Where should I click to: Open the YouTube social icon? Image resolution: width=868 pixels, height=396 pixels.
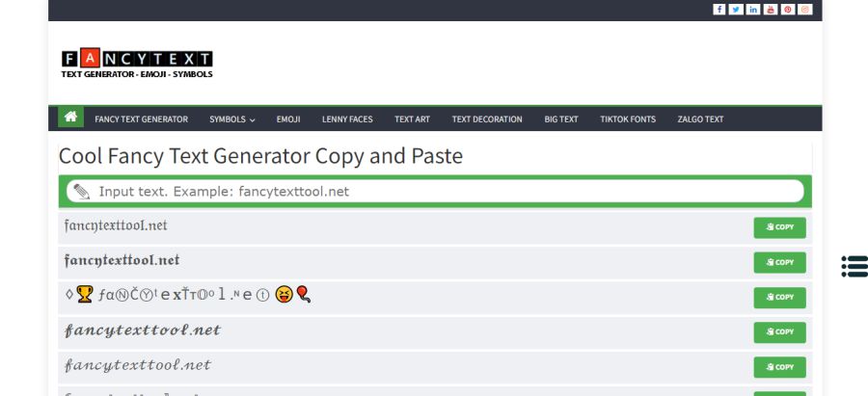coord(771,10)
